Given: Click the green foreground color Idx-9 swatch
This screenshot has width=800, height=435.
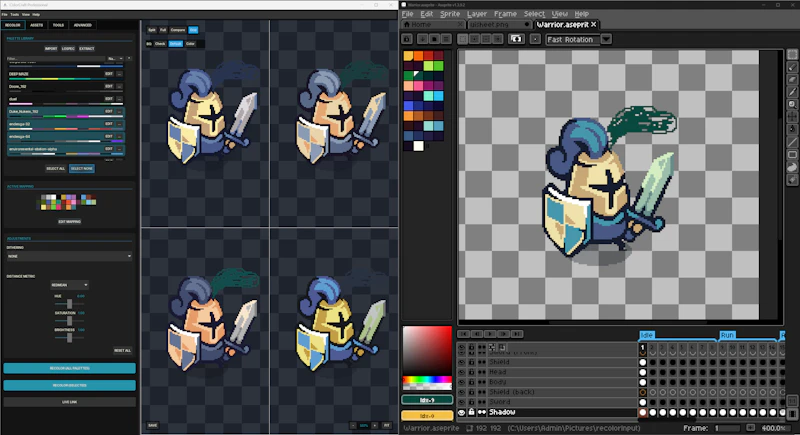Looking at the screenshot, I should (x=427, y=400).
